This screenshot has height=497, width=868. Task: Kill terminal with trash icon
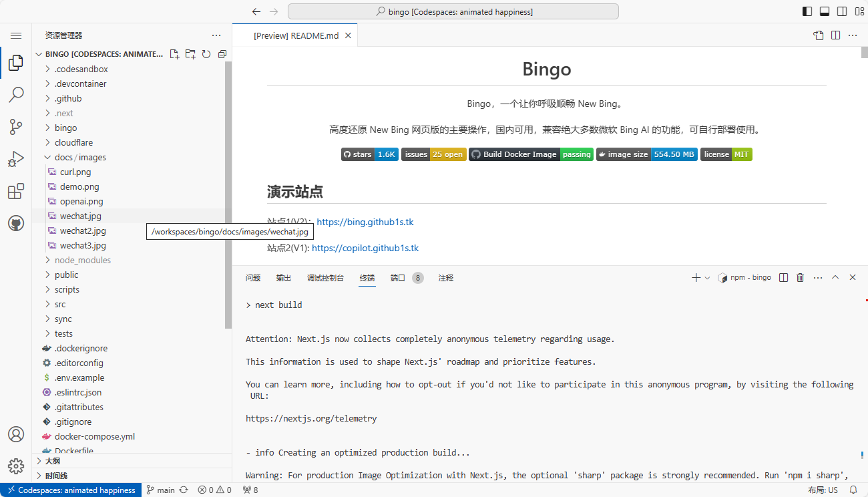coord(800,278)
